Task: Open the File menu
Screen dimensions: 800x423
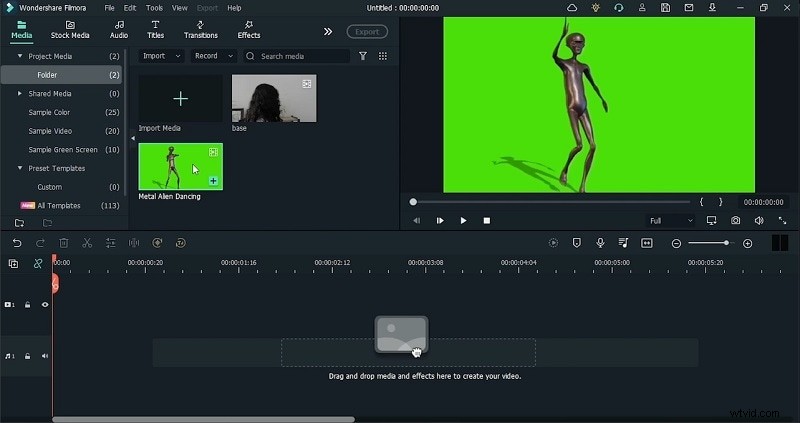Action: (109, 8)
